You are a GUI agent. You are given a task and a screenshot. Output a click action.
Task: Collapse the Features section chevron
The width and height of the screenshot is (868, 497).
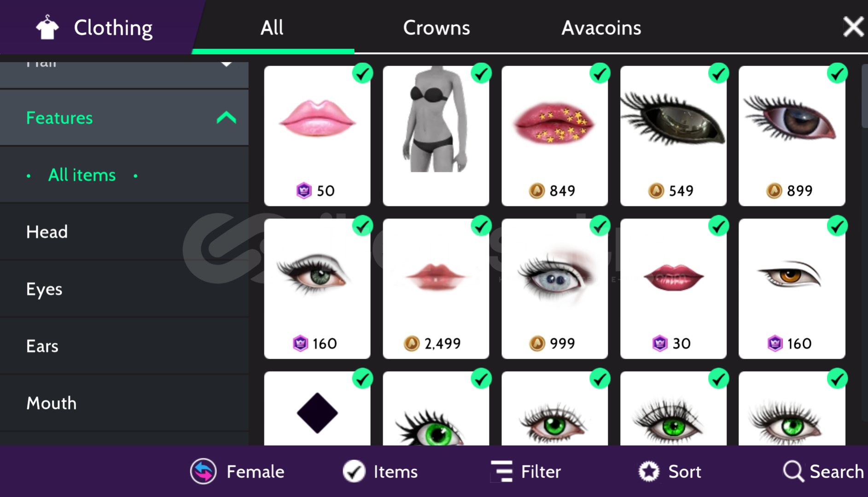pos(226,118)
